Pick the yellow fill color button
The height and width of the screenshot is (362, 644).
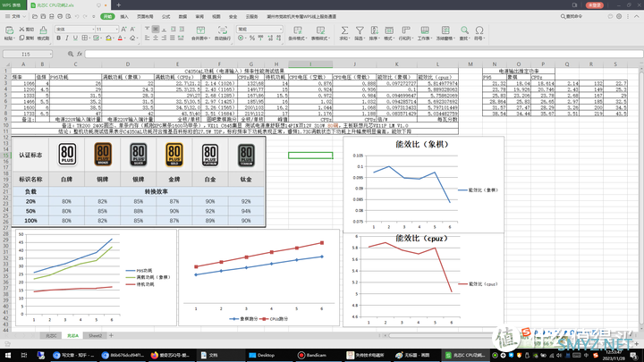point(109,38)
